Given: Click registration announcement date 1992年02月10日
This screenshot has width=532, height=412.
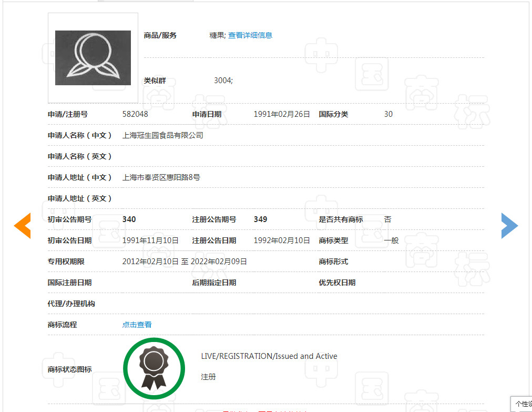Looking at the screenshot, I should click(282, 240).
